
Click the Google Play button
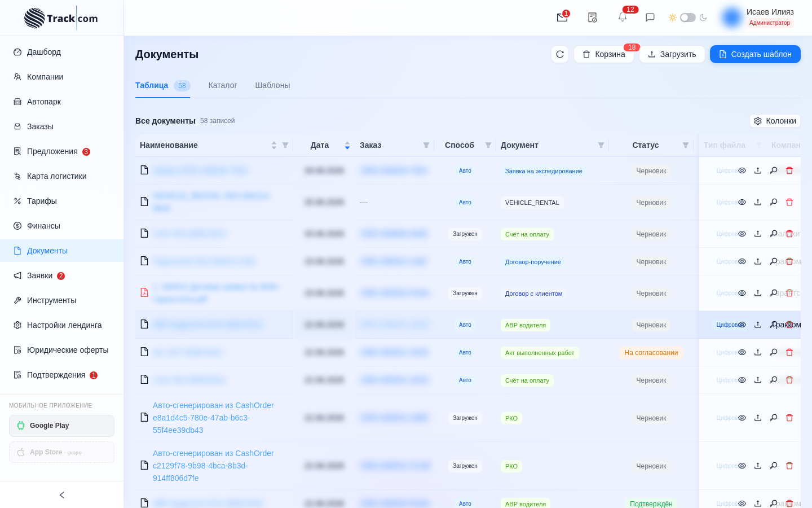61,426
